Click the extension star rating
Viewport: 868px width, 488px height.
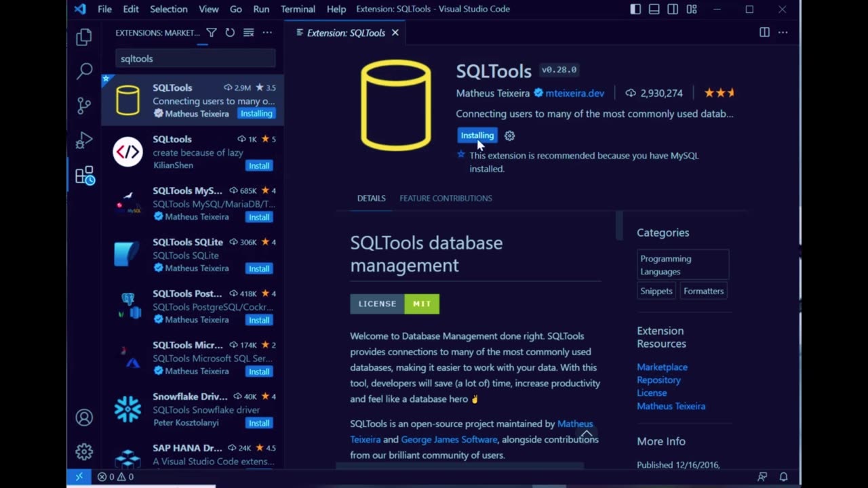click(719, 93)
